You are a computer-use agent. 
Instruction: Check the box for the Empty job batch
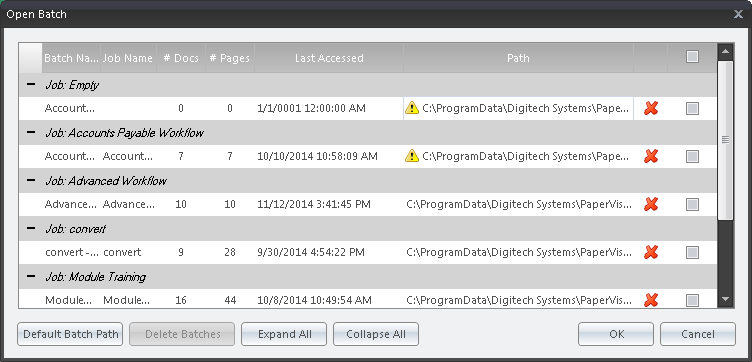coord(692,109)
